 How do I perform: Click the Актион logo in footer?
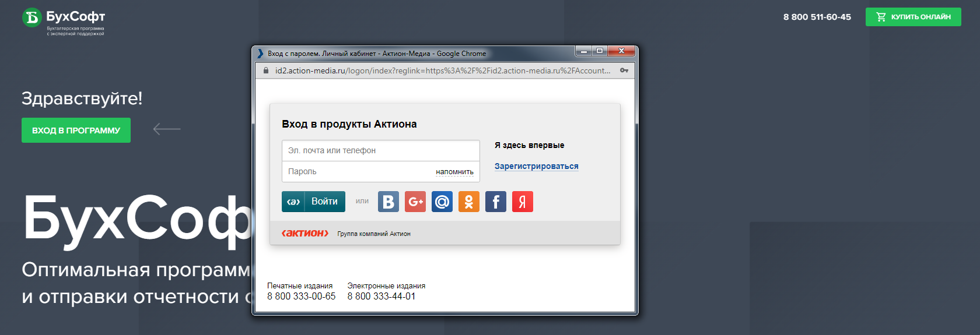(x=305, y=233)
